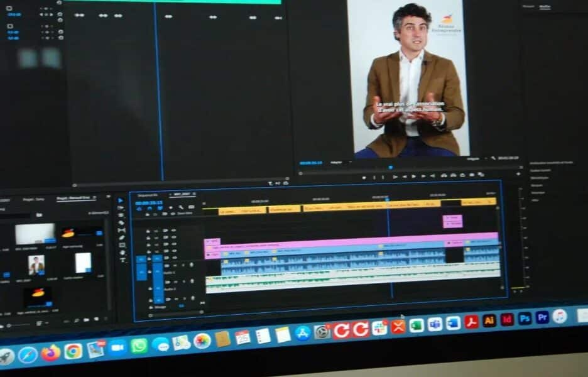
Task: Open the Parcourir tab in right panel
Action: tap(528, 6)
